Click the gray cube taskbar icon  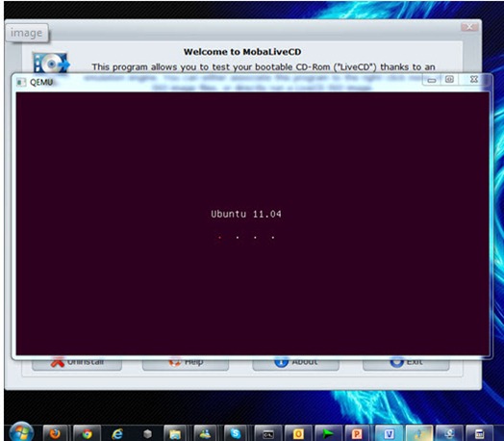tap(147, 433)
